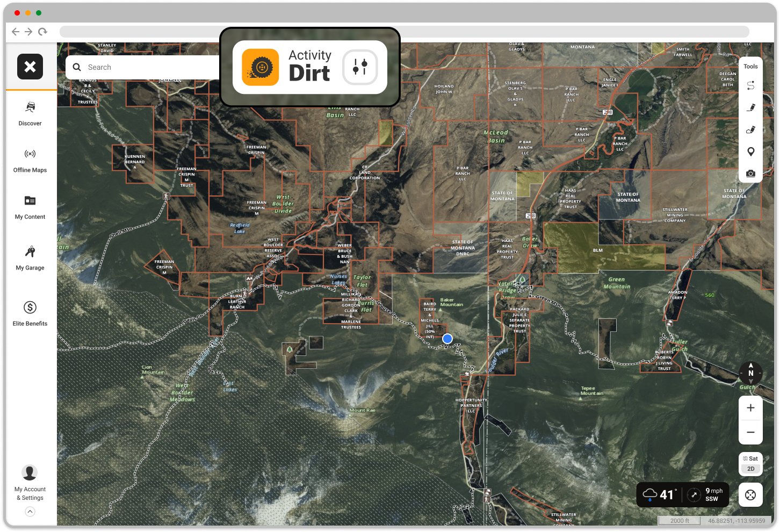This screenshot has height=532, width=780.
Task: Click the Kuennen Bernard parcel label
Action: [x=135, y=162]
